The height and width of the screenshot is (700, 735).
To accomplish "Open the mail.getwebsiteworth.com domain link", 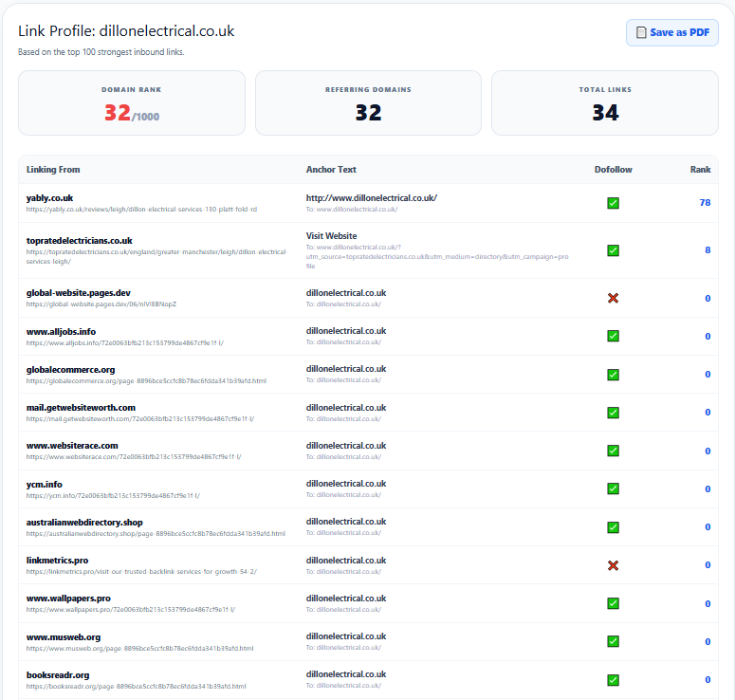I will click(81, 408).
